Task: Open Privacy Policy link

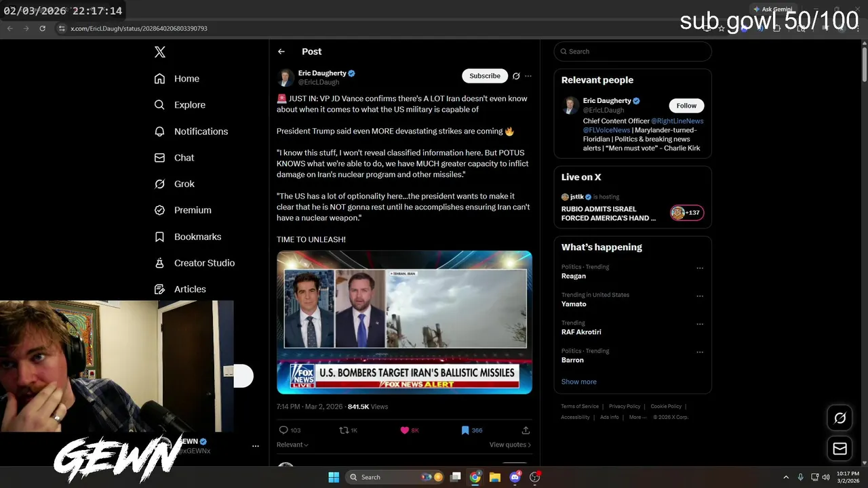Action: [x=625, y=407]
